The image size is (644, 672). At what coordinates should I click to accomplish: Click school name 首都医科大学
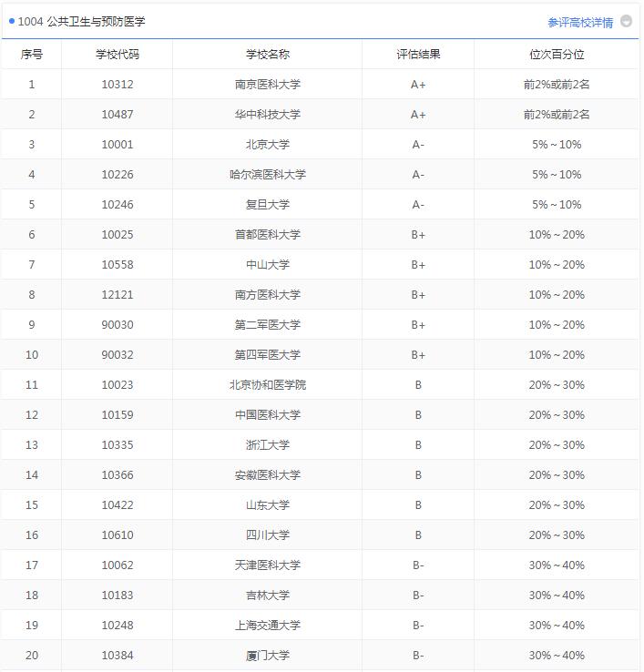pyautogui.click(x=268, y=234)
